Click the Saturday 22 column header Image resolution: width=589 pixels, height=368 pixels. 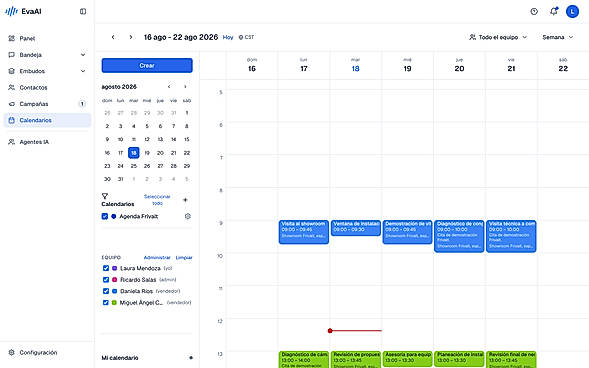[x=563, y=65]
